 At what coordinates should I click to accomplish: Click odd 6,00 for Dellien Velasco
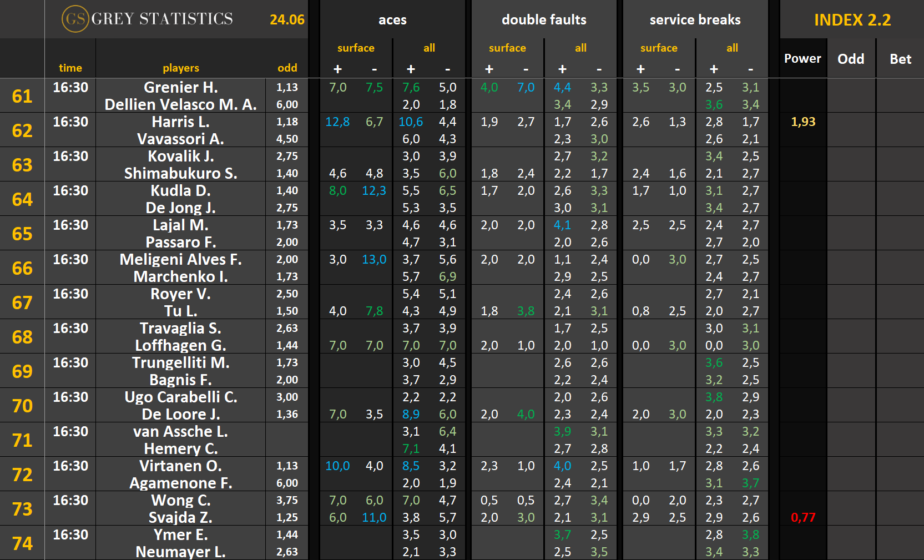(287, 104)
